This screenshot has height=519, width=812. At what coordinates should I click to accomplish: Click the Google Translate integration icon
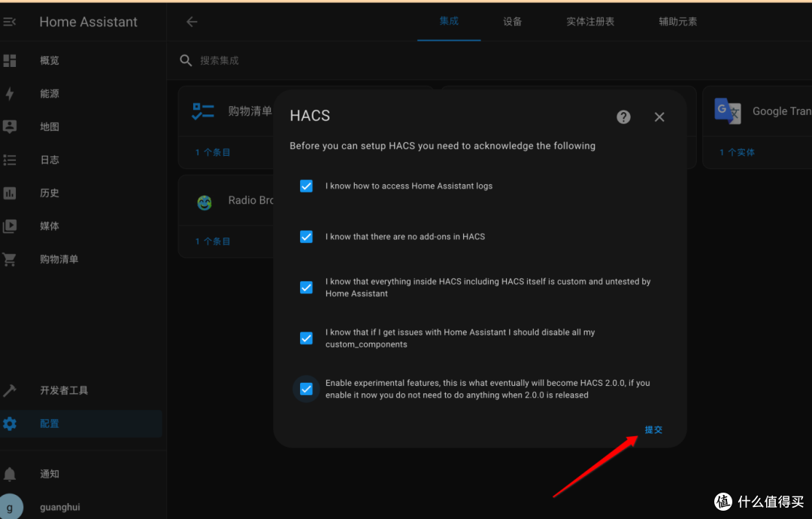[x=728, y=111]
